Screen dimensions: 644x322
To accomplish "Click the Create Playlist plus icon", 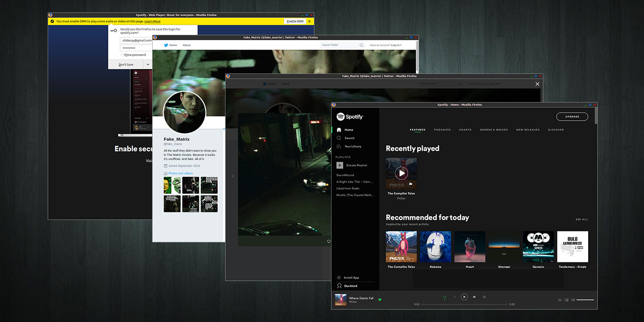I will point(340,165).
